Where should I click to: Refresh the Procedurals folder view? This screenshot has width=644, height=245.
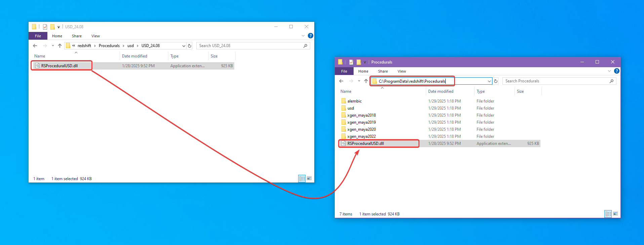pos(496,81)
